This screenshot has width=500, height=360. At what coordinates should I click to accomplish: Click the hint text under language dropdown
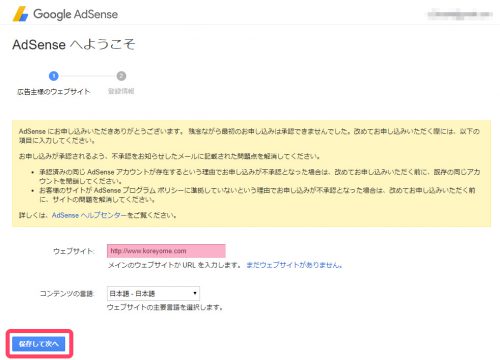[165, 307]
